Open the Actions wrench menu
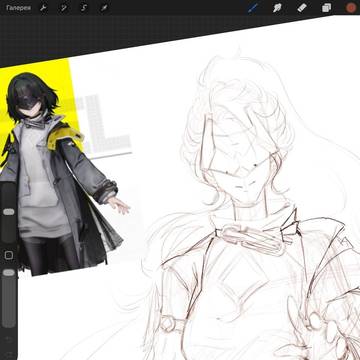360x360 pixels. click(x=43, y=8)
